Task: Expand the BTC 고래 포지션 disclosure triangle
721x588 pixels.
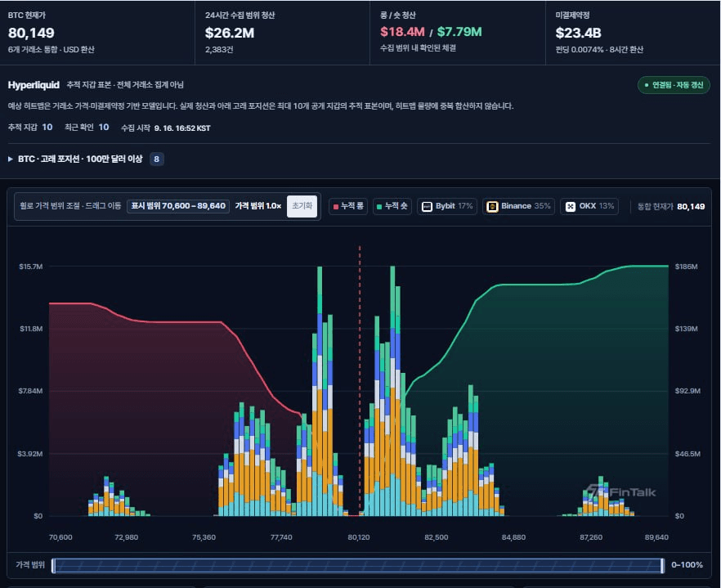Action: [10, 159]
